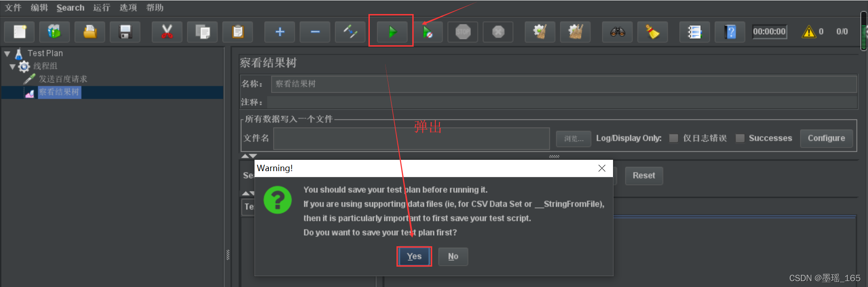Click the Reset search brush icon
Viewport: 868px width, 287px height.
pyautogui.click(x=652, y=32)
